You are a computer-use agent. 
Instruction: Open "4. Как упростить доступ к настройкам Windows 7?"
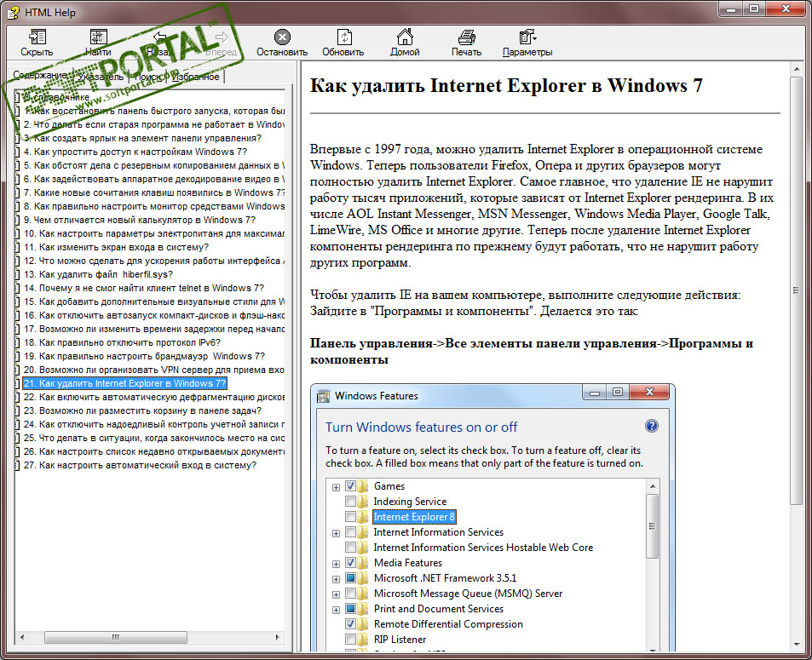(135, 152)
